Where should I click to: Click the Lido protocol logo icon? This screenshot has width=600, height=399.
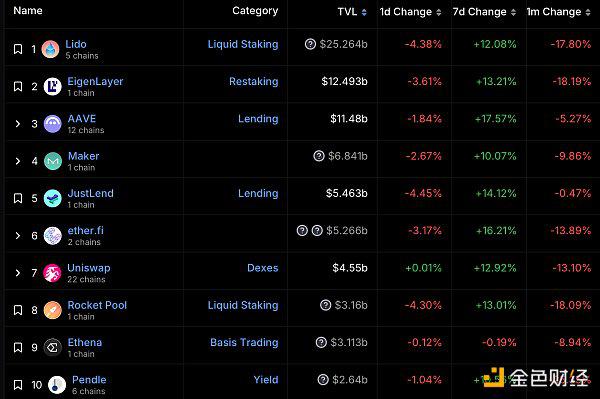point(50,49)
